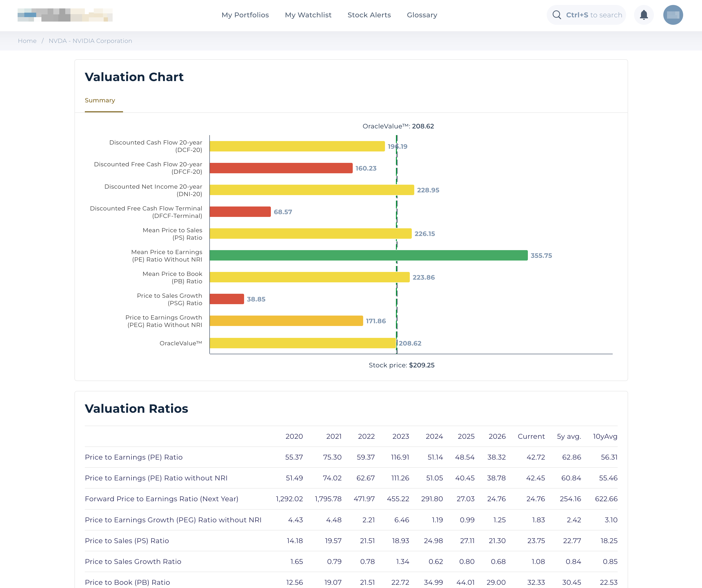This screenshot has width=702, height=588.
Task: Click the Forward Price to Earnings Ratio label
Action: (x=161, y=499)
